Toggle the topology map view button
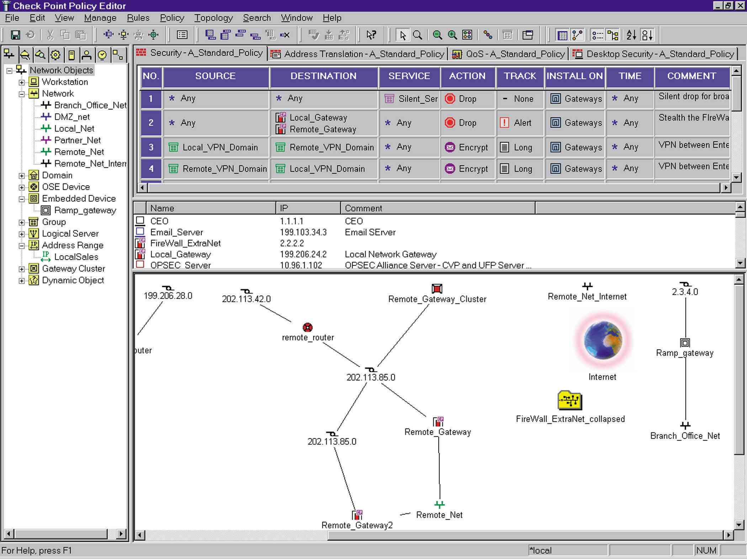Viewport: 747px width, 560px height. click(x=577, y=35)
